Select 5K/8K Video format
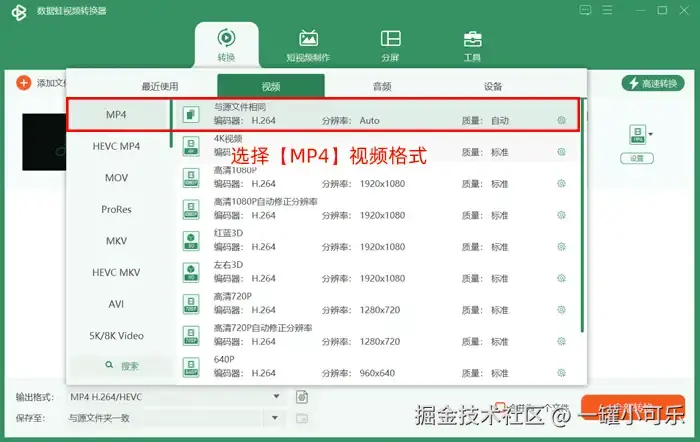This screenshot has height=442, width=700. pos(116,336)
